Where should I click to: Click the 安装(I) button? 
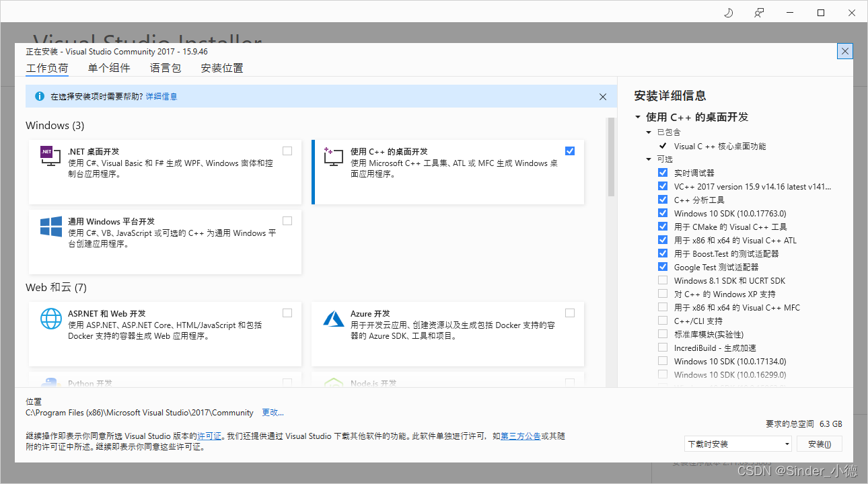click(820, 444)
